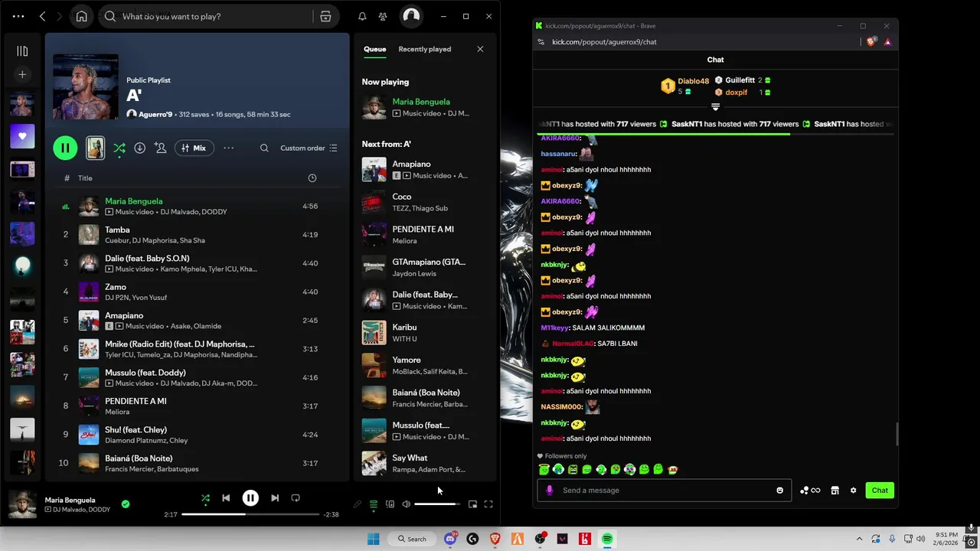Open playlist more options ellipsis
Image resolution: width=980 pixels, height=551 pixels.
(228, 148)
